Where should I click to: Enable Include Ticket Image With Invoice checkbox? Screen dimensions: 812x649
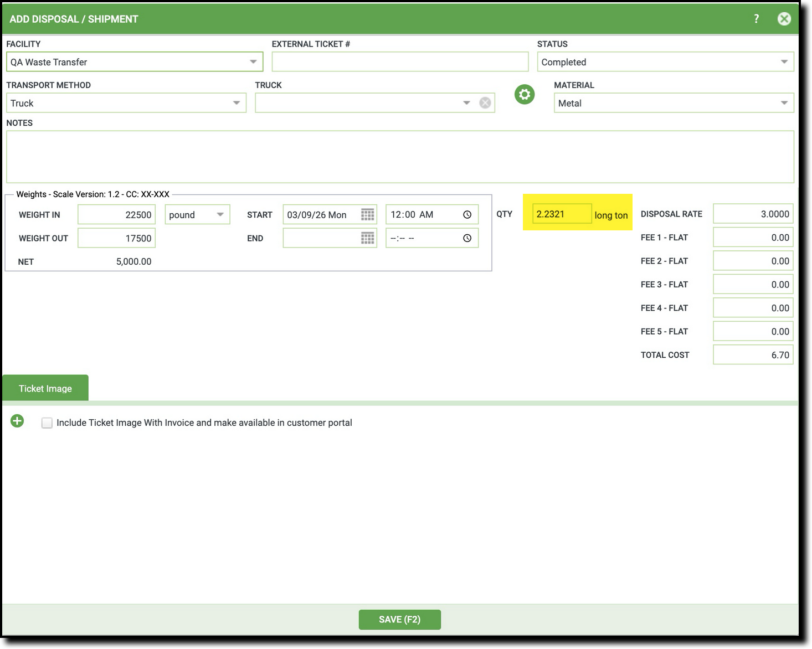47,423
